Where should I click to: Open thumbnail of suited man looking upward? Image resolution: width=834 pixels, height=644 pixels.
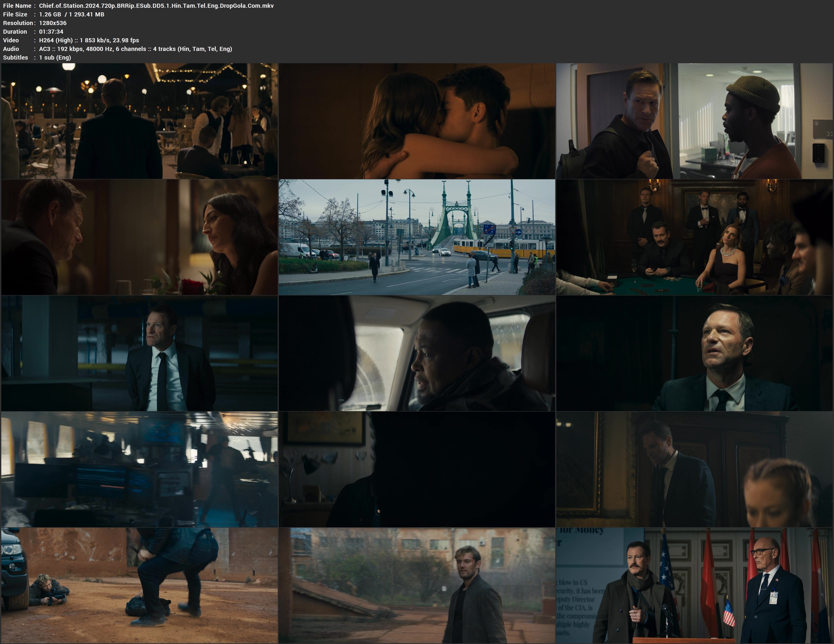point(695,354)
